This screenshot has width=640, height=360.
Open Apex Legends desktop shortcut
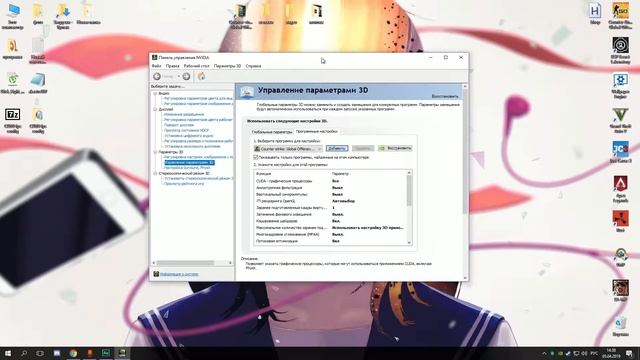[x=620, y=189]
